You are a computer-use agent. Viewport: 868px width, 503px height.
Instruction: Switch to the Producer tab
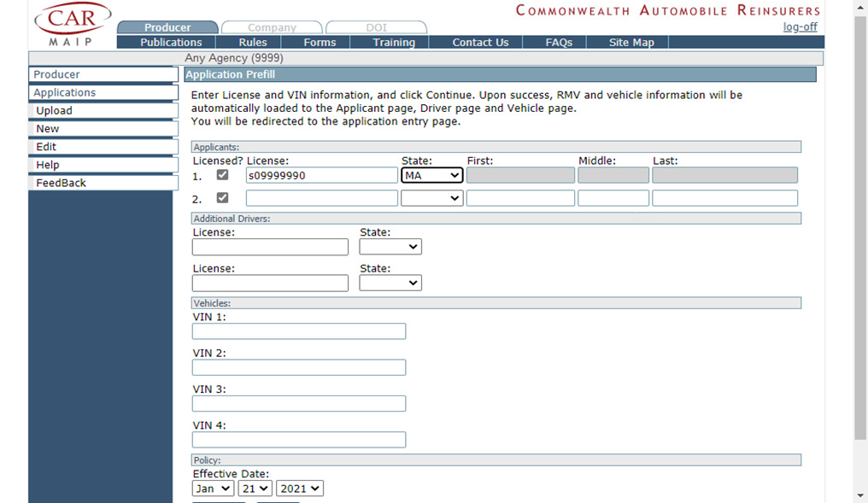(x=167, y=27)
